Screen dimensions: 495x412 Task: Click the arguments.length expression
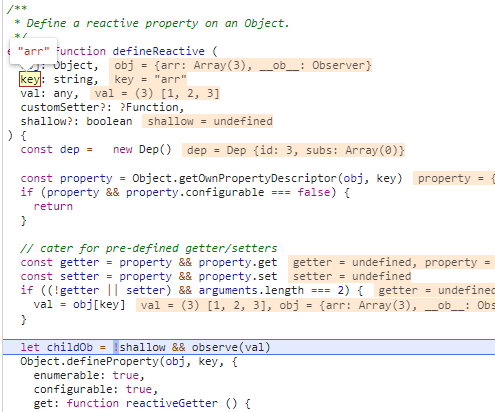click(x=251, y=290)
